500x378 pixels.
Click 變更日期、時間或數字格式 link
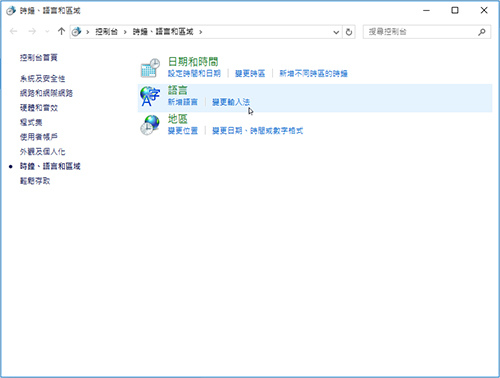(x=258, y=131)
